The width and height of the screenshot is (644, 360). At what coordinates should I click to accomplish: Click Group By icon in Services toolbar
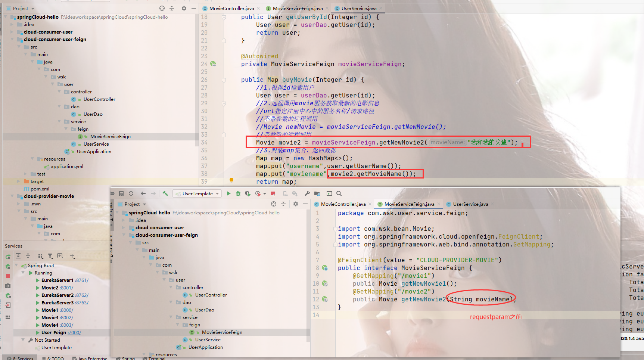click(x=40, y=256)
